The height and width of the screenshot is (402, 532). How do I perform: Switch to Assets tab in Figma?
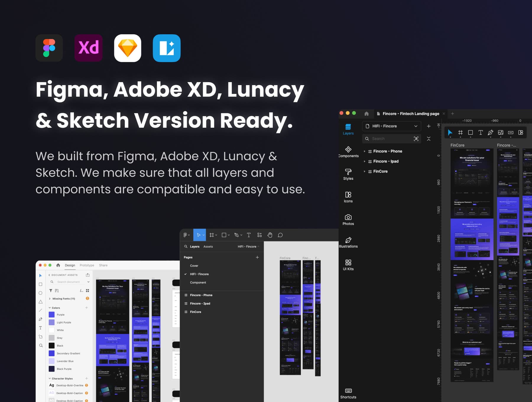(208, 247)
